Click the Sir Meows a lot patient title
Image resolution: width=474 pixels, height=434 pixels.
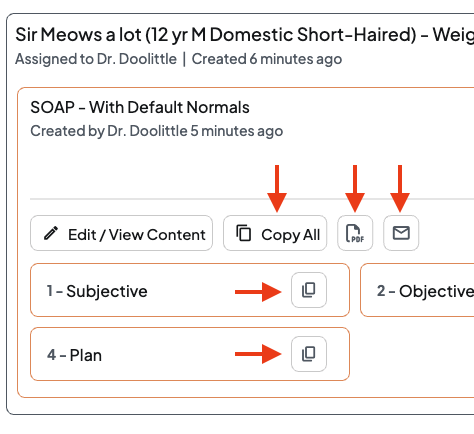[x=245, y=35]
